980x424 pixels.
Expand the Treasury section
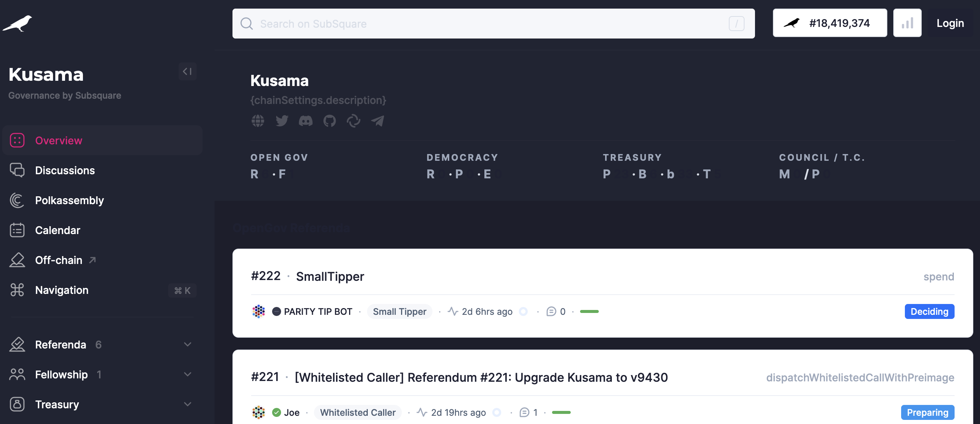[x=186, y=404]
